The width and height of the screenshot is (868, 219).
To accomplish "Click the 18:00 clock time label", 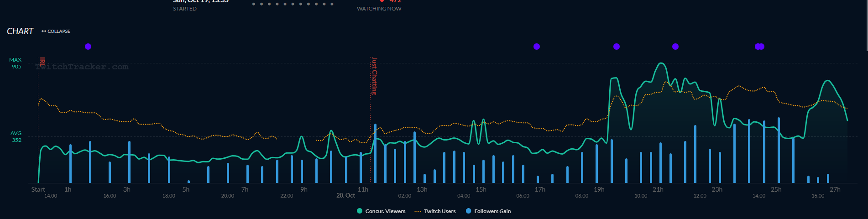I will (168, 196).
